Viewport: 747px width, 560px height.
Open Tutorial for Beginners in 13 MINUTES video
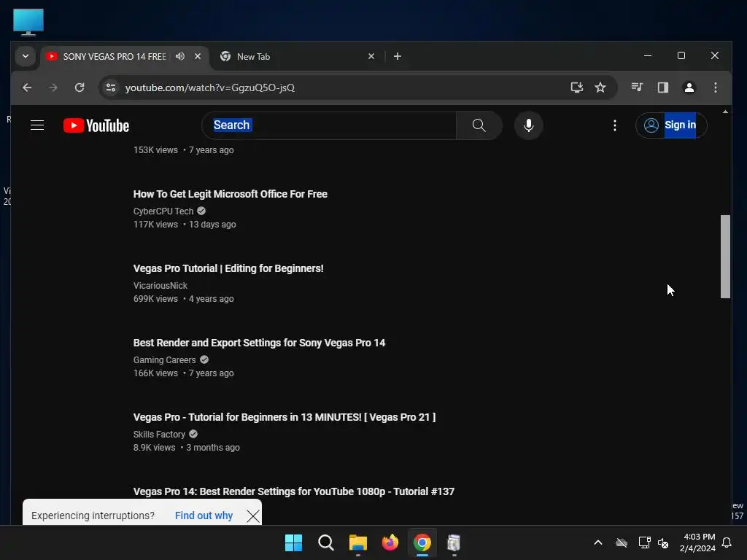[285, 416]
